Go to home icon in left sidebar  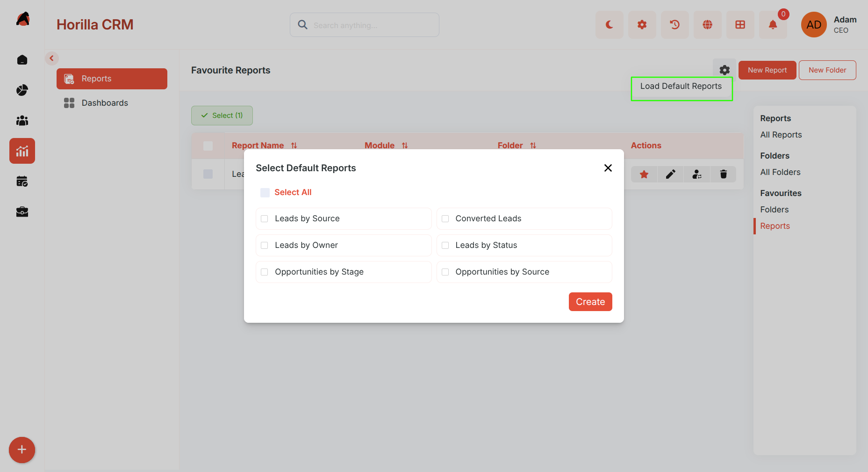tap(22, 60)
